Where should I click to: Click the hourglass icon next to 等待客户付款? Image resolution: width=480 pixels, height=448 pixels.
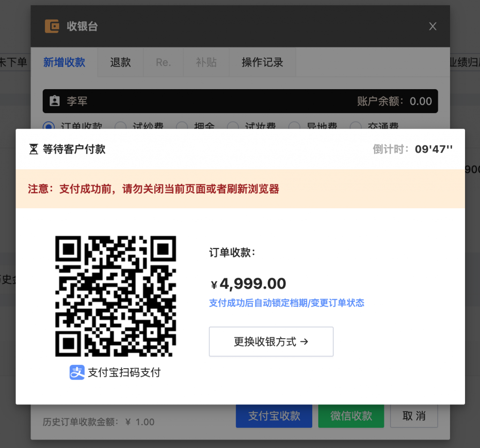tap(33, 149)
